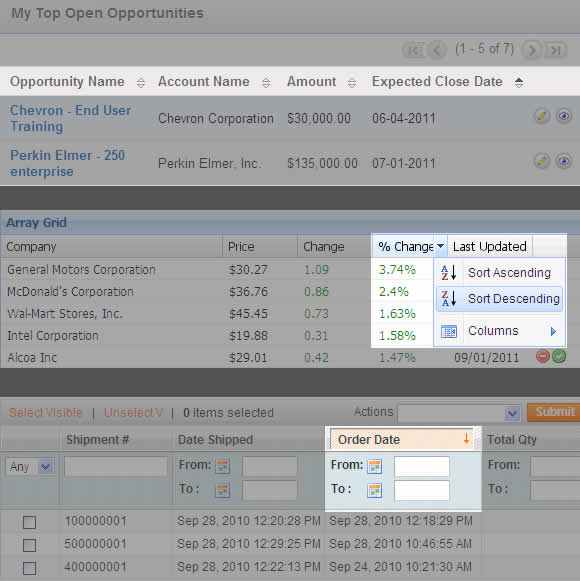Click 09/01/2011 date in Alcoa row
Viewport: 580px width, 581px height.
[486, 358]
